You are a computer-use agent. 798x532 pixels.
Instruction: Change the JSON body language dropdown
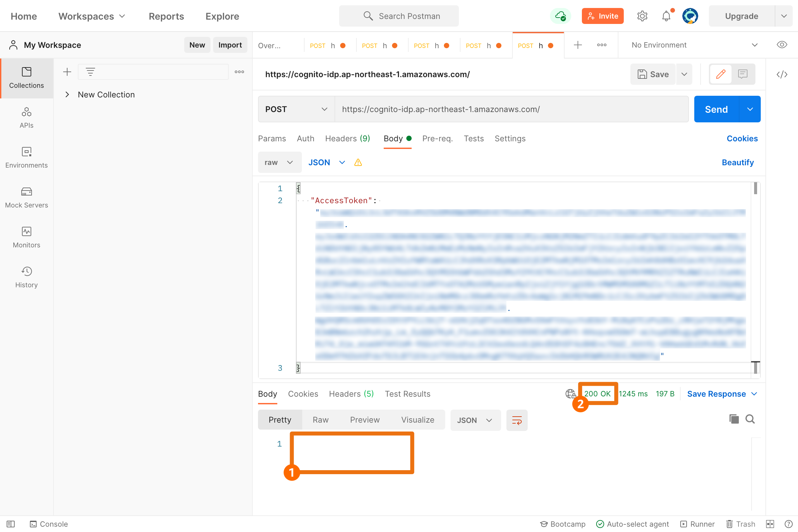click(x=327, y=163)
